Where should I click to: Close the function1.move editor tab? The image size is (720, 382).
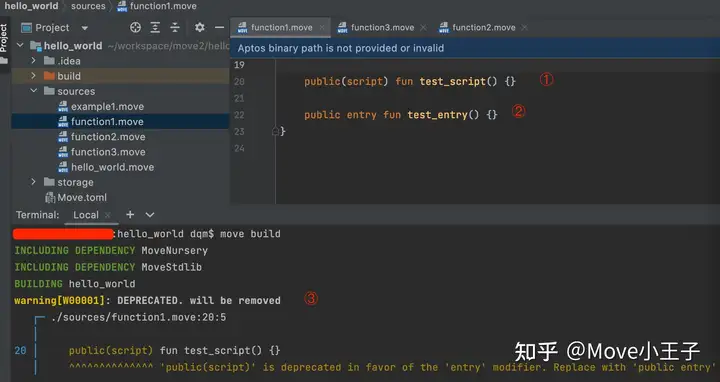[322, 28]
